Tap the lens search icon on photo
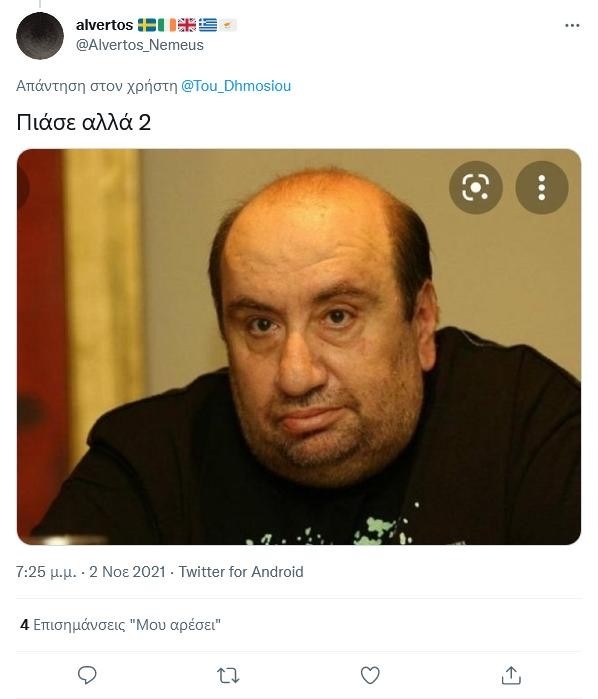Screen dimensions: 598x699 [x=476, y=188]
